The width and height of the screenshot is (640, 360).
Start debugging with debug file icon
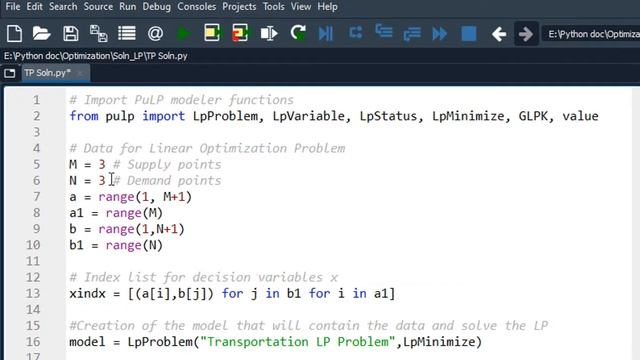(326, 33)
